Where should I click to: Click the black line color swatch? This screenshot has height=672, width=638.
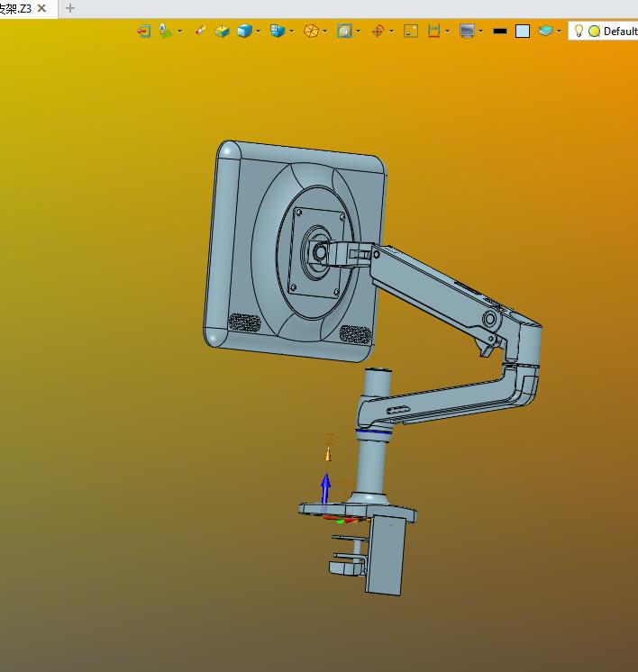pos(500,31)
